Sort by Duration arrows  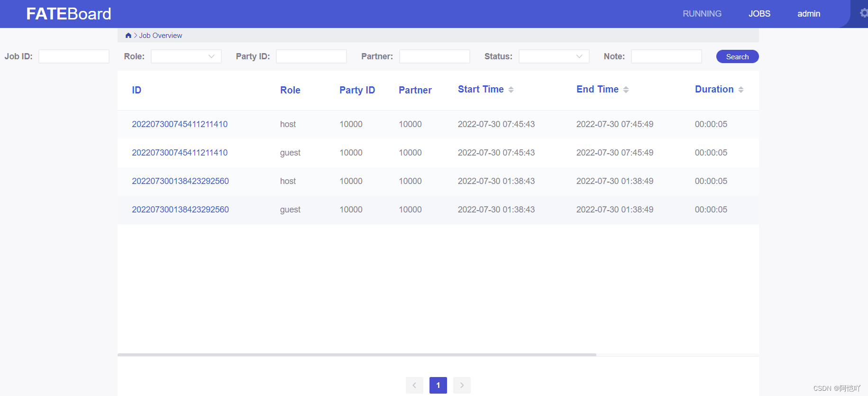click(x=741, y=90)
